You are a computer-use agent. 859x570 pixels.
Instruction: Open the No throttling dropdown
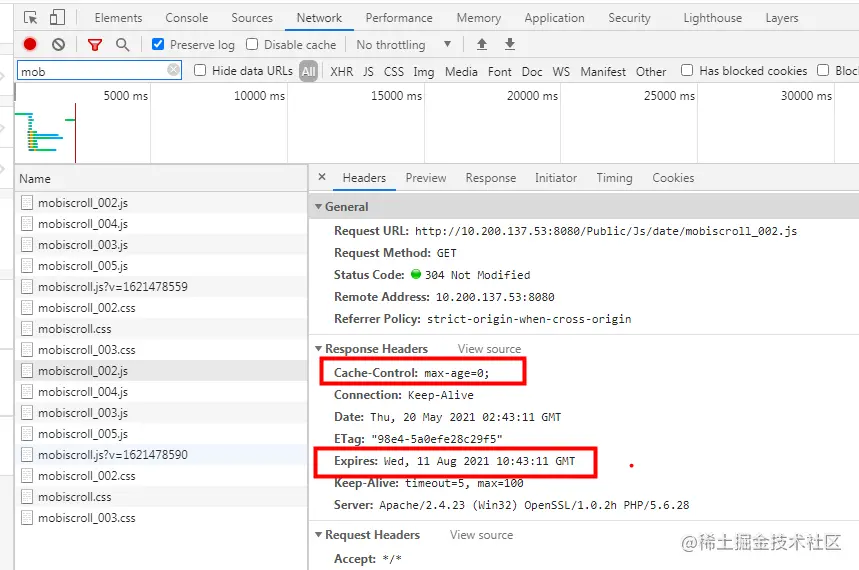[404, 44]
